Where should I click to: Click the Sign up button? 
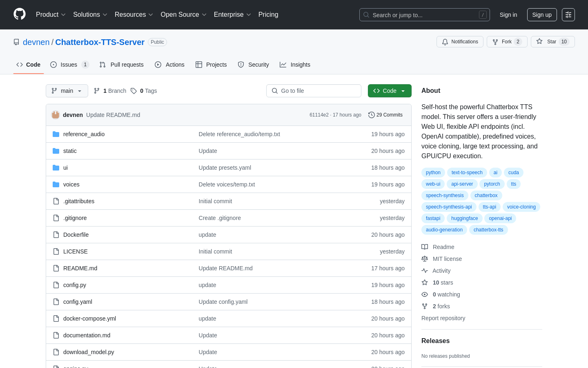pos(542,15)
